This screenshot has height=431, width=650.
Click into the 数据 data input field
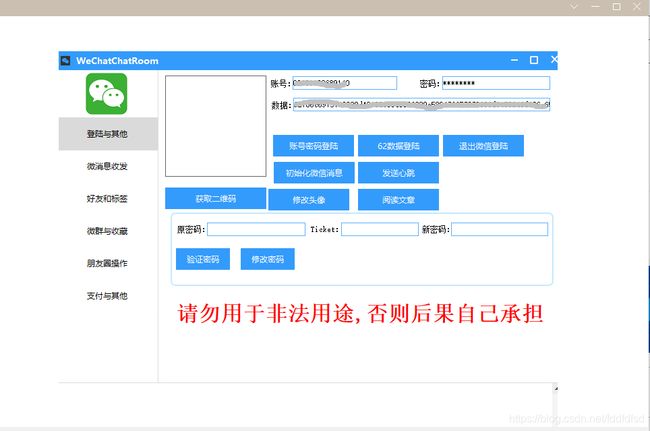422,105
